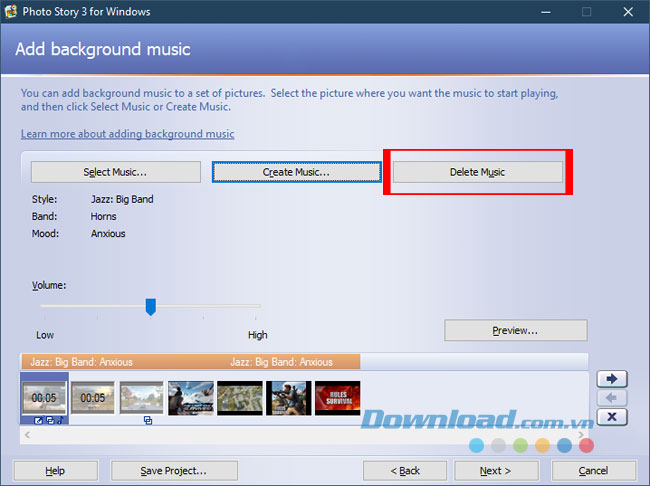This screenshot has width=650, height=486.
Task: Click Save Project button
Action: (x=174, y=471)
